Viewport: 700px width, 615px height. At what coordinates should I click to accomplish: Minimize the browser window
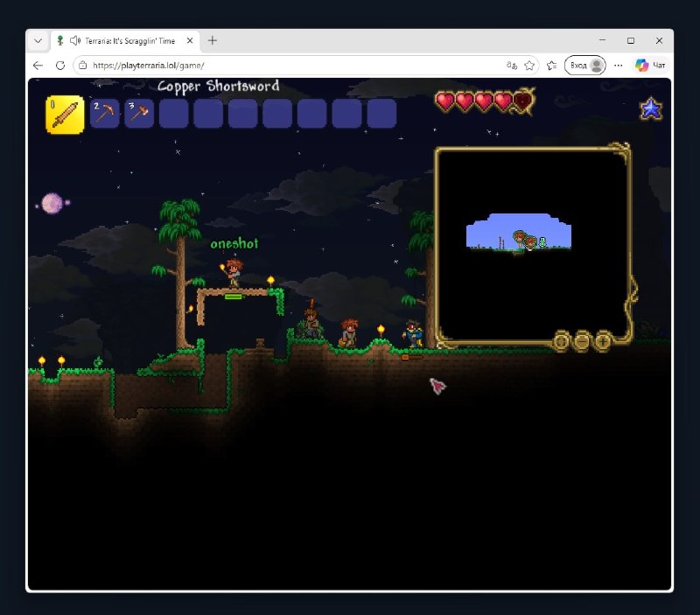[x=602, y=40]
